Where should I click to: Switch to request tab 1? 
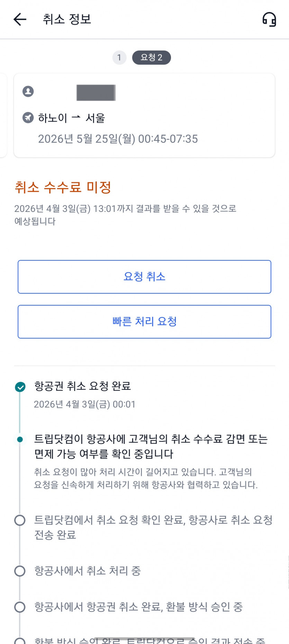119,57
